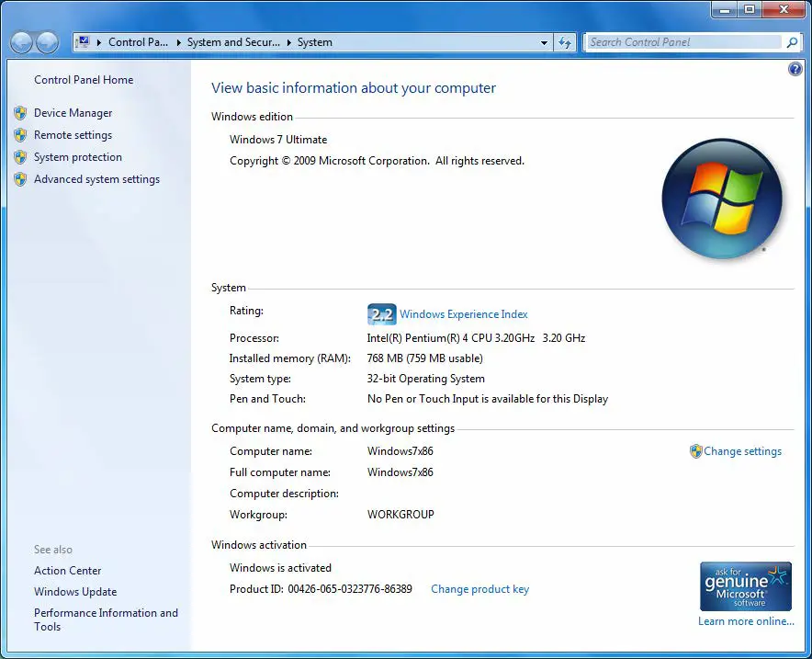Click the Intel(R) Pentium(R) 4 processor value
Image resolution: width=812 pixels, height=659 pixels.
tap(476, 338)
